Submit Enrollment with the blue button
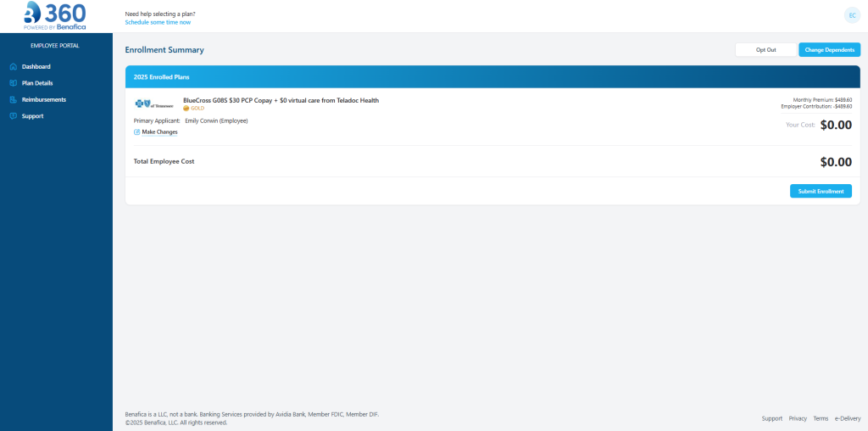 coord(821,191)
